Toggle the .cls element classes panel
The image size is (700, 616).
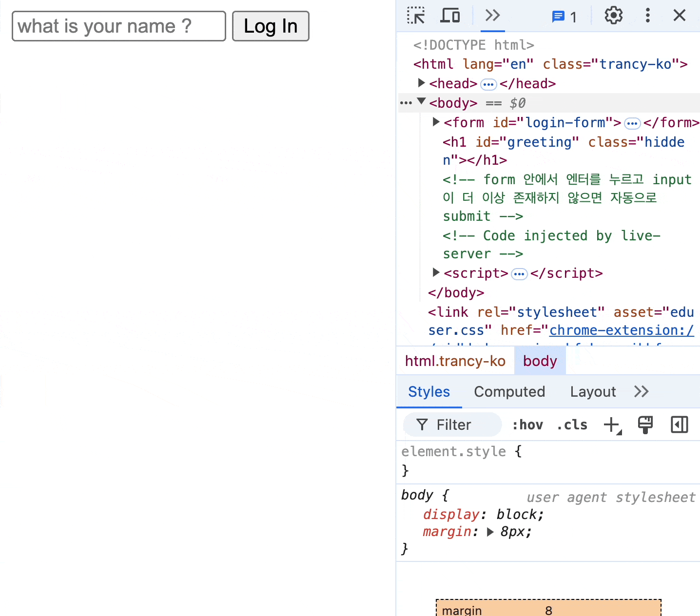(x=572, y=425)
